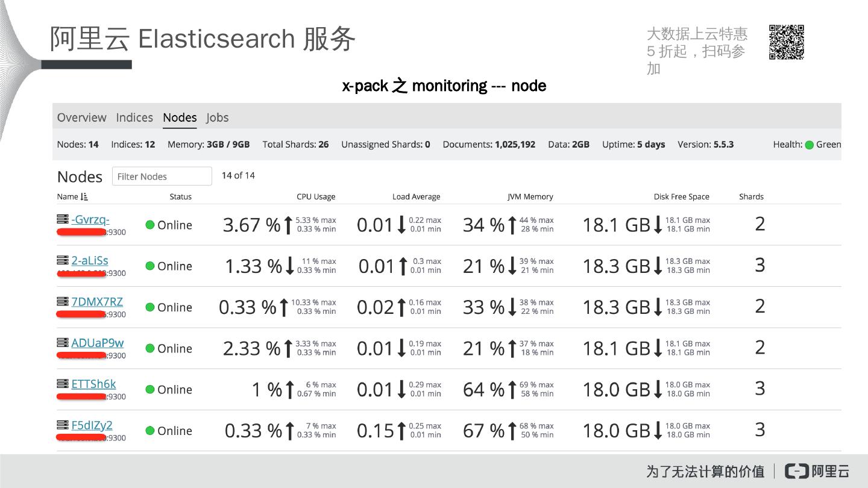Click the server icon beside -Gvrzq- node

coord(62,219)
